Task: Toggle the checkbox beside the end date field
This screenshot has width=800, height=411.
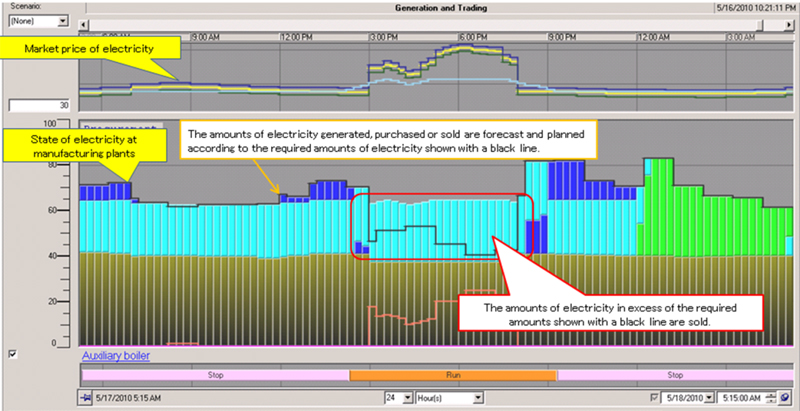Action: [x=654, y=397]
